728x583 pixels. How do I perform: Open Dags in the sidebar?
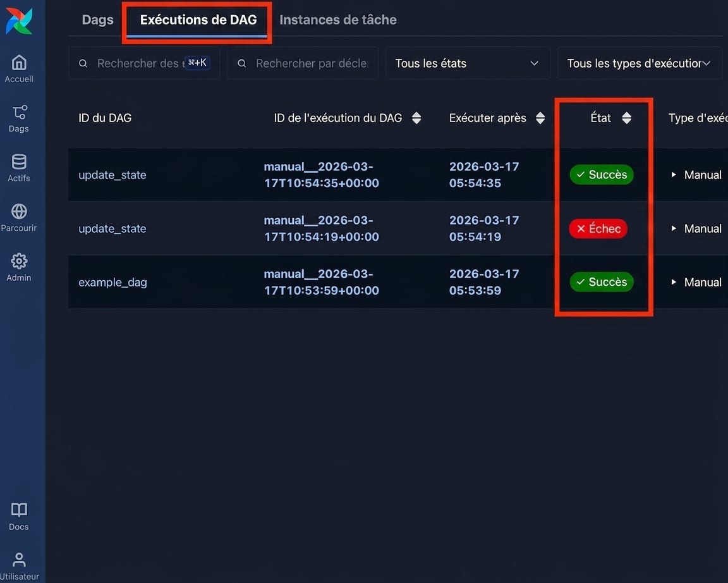tap(19, 118)
